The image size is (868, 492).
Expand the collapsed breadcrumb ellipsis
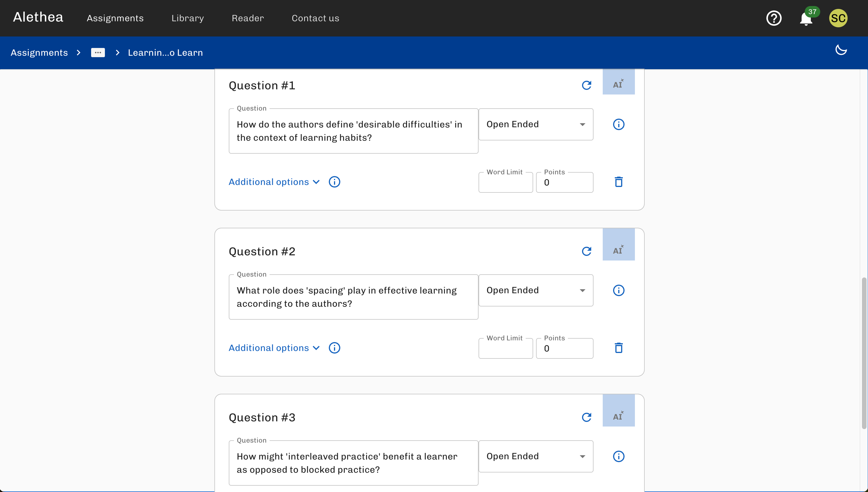point(98,53)
